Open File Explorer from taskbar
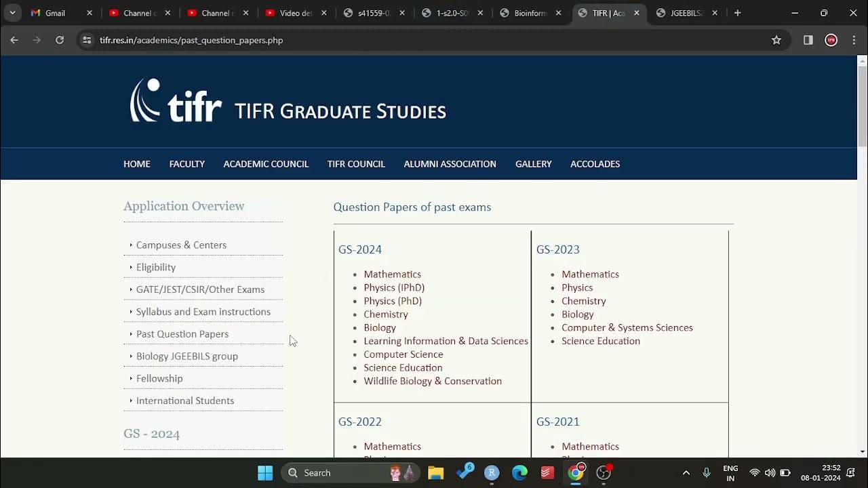 tap(435, 472)
